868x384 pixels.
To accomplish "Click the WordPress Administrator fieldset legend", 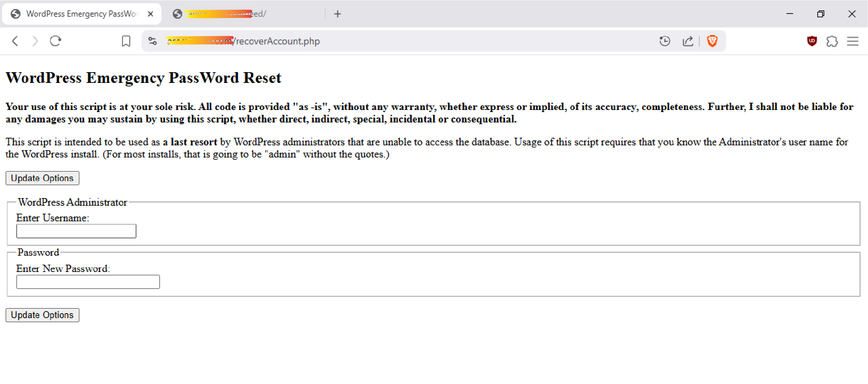I will pyautogui.click(x=73, y=202).
